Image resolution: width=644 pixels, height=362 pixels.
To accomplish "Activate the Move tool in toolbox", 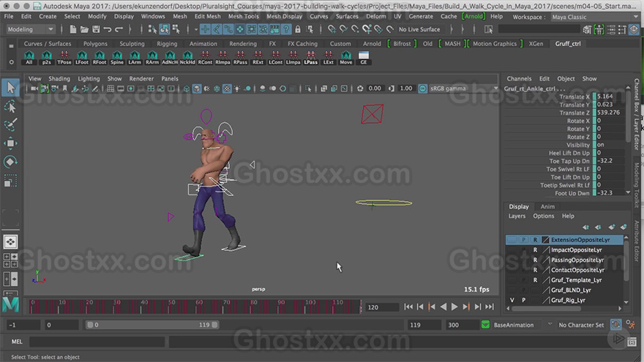I will point(10,143).
